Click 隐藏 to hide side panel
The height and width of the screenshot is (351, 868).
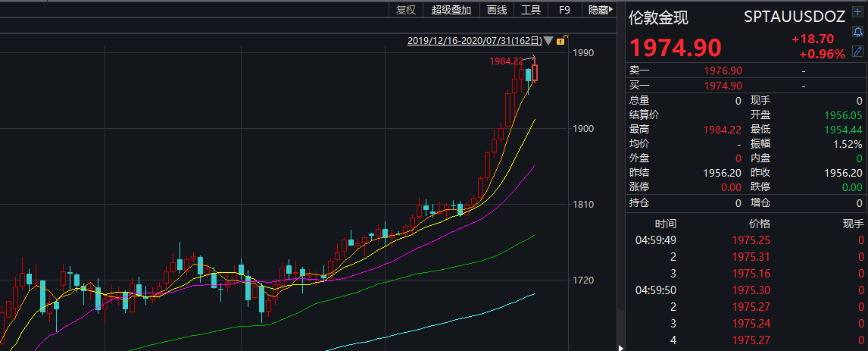click(601, 9)
